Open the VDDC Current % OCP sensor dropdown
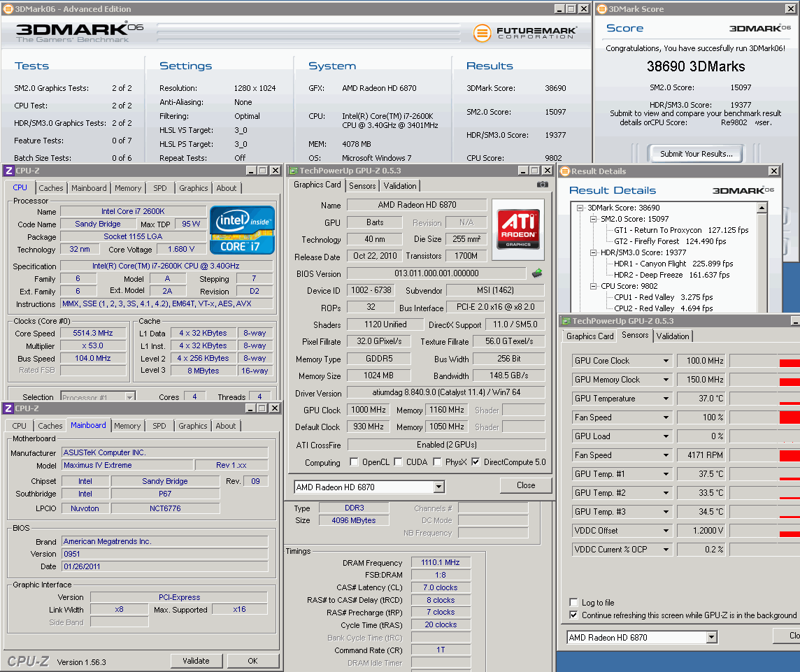800x672 pixels. (x=666, y=550)
